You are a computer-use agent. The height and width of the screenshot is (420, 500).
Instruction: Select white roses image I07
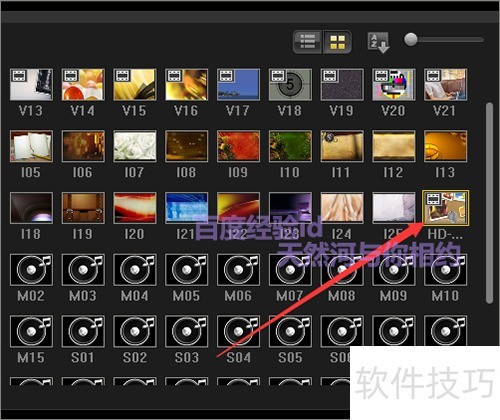pos(135,146)
